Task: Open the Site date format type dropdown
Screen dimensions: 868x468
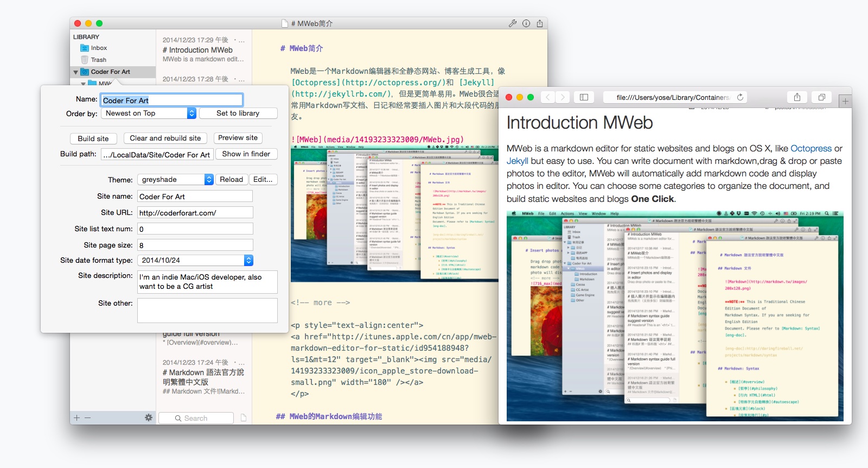Action: point(195,260)
